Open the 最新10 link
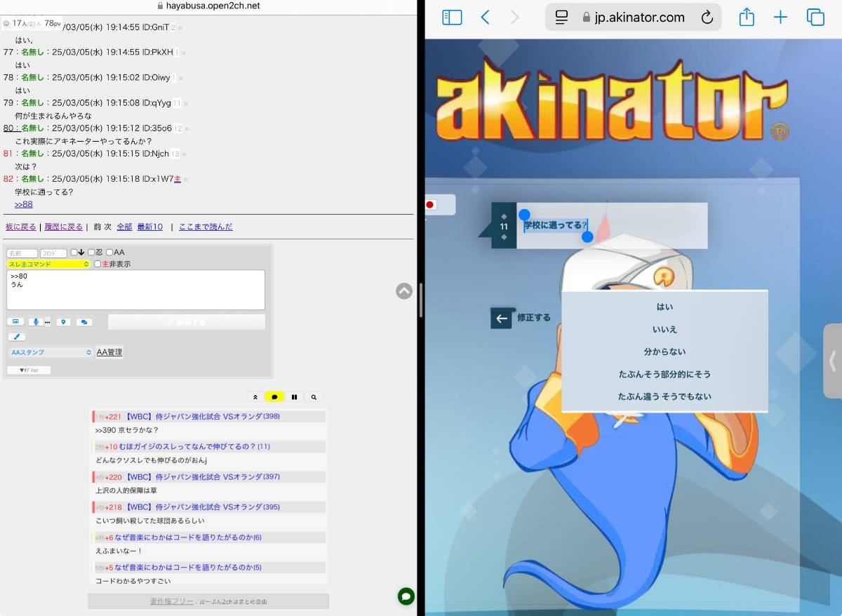This screenshot has width=842, height=616. click(x=149, y=227)
